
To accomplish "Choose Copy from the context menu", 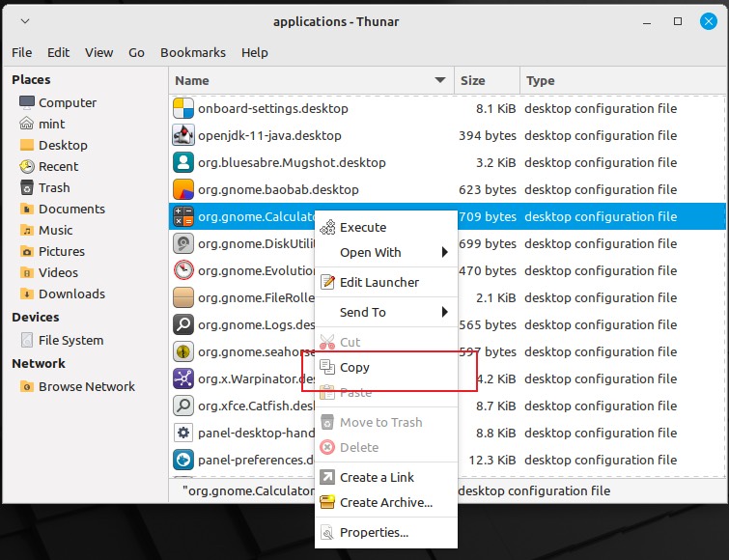I will pos(386,367).
